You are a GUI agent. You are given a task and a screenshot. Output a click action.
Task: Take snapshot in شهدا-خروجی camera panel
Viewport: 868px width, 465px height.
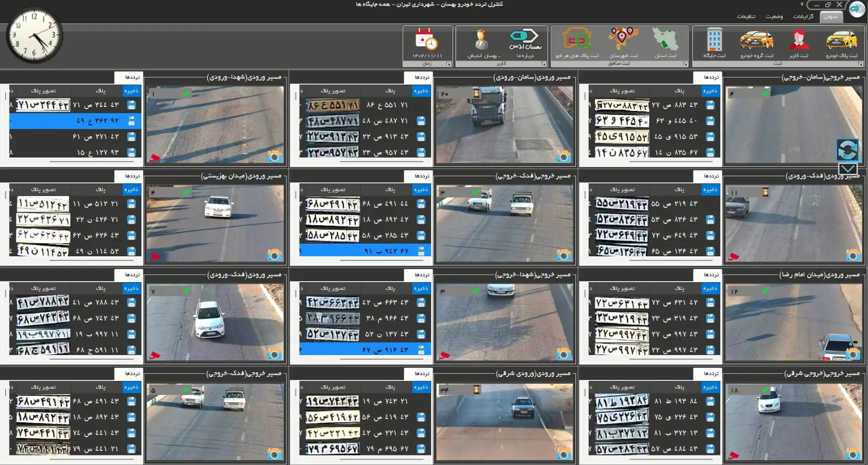[563, 354]
